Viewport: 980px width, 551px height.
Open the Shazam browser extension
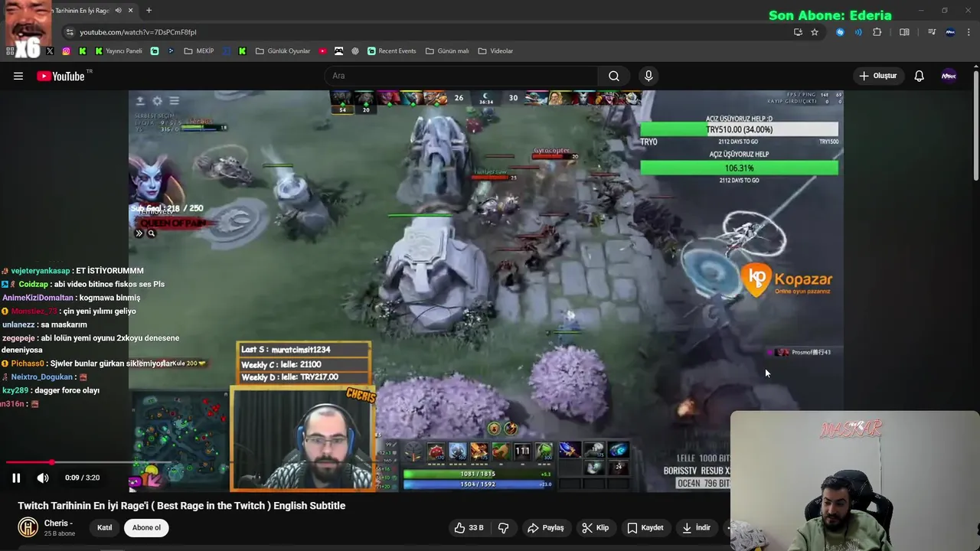point(840,32)
